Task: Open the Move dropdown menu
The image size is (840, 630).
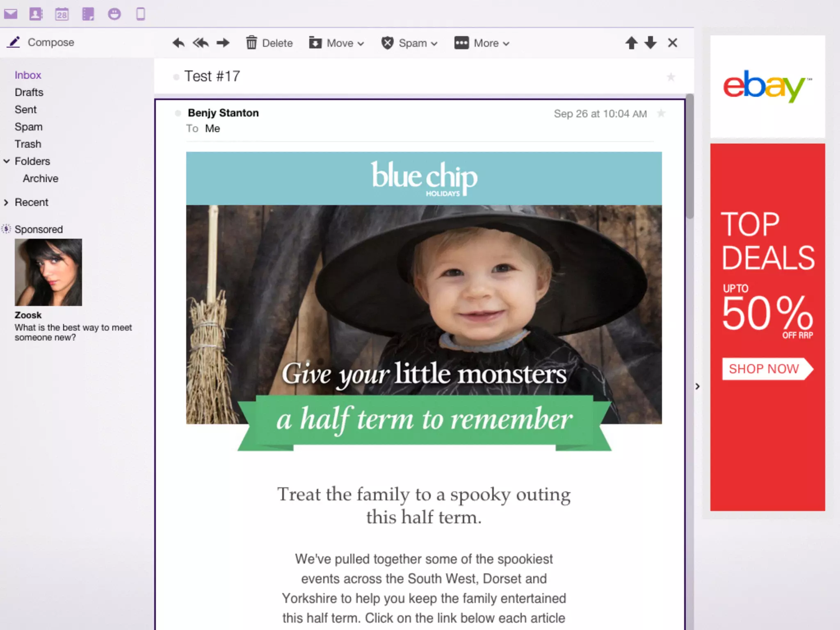Action: (336, 43)
